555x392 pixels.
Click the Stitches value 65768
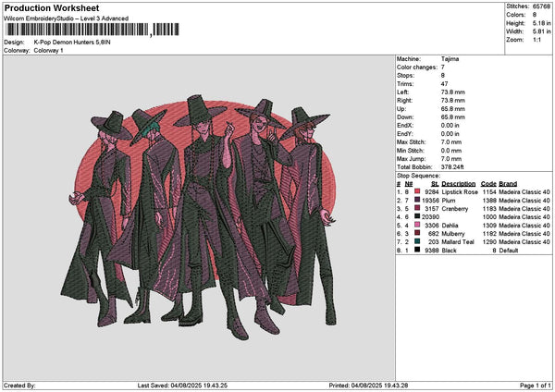pyautogui.click(x=541, y=6)
